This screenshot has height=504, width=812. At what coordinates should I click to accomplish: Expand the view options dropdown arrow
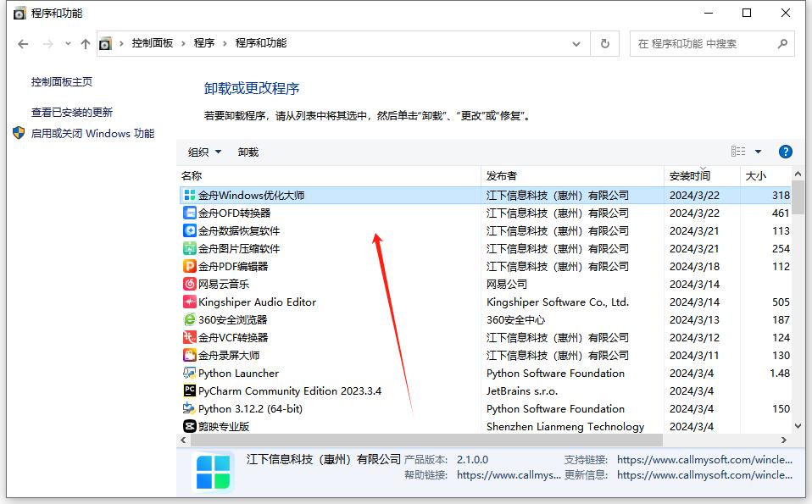click(758, 152)
